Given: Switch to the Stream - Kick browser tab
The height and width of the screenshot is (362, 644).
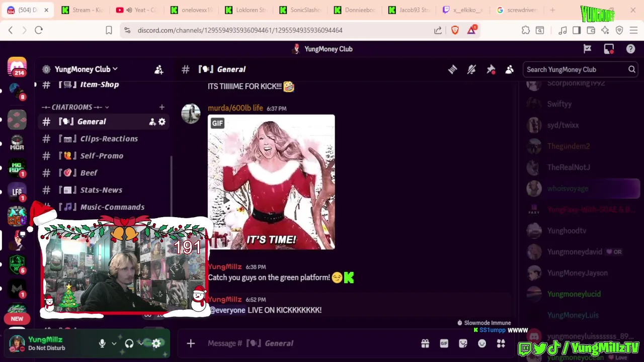Looking at the screenshot, I should pyautogui.click(x=83, y=10).
